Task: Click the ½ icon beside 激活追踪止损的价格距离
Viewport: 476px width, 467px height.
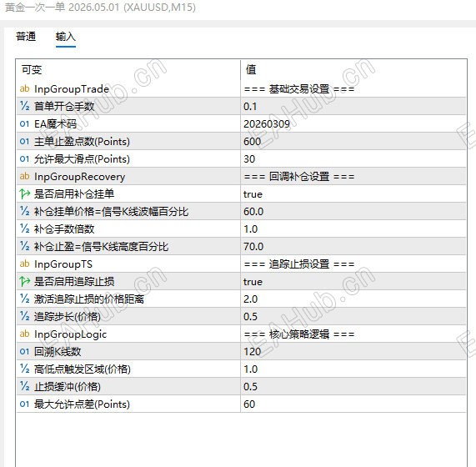Action: pyautogui.click(x=24, y=299)
